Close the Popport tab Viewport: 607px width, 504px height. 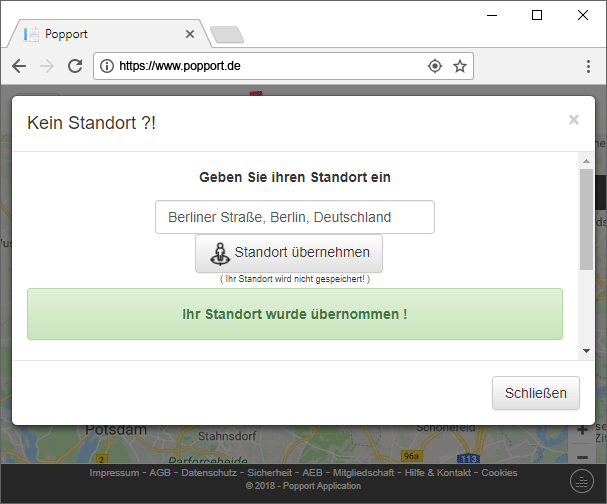[x=190, y=34]
